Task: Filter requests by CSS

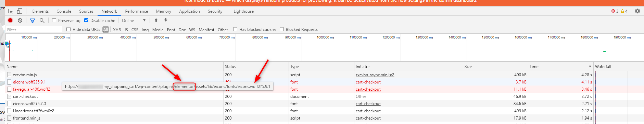Action: (135, 30)
